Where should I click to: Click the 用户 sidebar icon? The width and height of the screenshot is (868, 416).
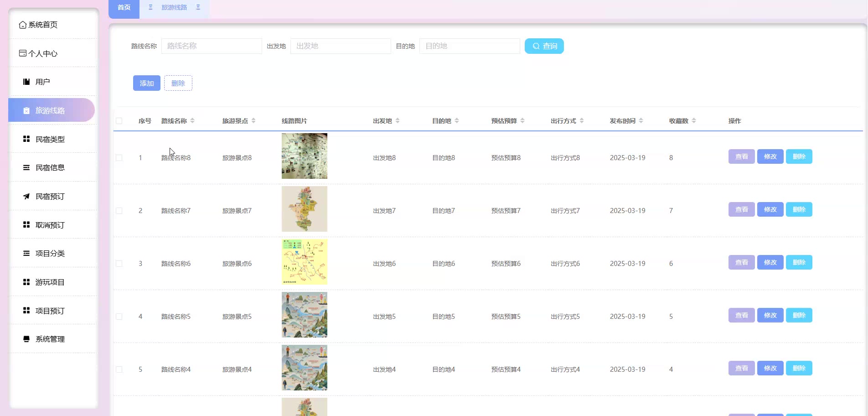tap(26, 82)
